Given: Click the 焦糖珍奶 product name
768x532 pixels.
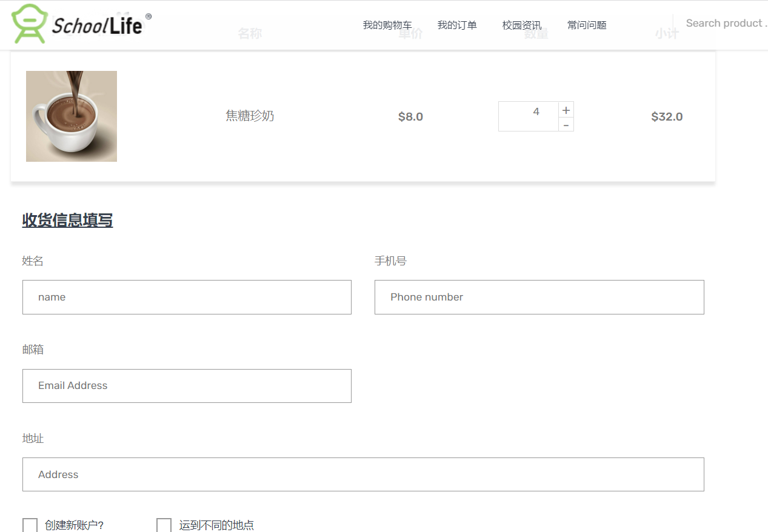Looking at the screenshot, I should coord(250,116).
